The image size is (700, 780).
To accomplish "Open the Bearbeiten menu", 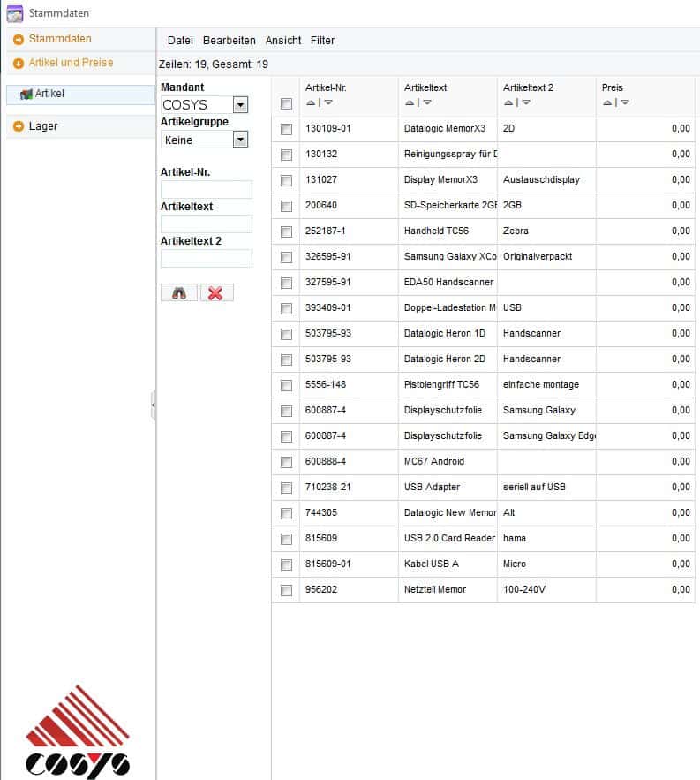I will point(230,41).
